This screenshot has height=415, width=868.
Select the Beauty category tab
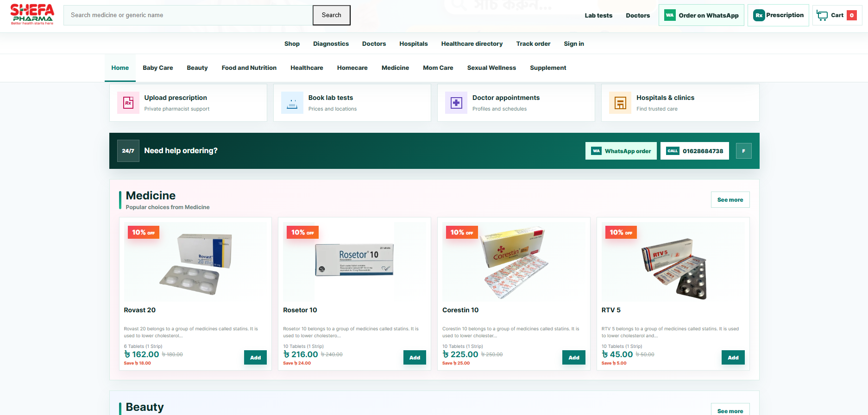pos(197,68)
